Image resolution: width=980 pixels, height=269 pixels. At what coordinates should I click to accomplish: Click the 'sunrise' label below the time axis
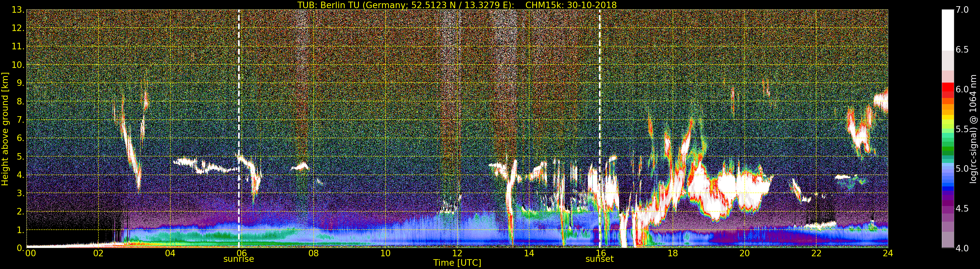(x=238, y=259)
